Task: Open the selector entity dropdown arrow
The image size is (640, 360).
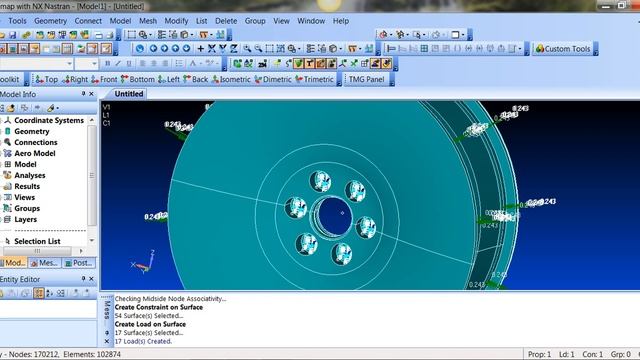Action: click(x=391, y=35)
